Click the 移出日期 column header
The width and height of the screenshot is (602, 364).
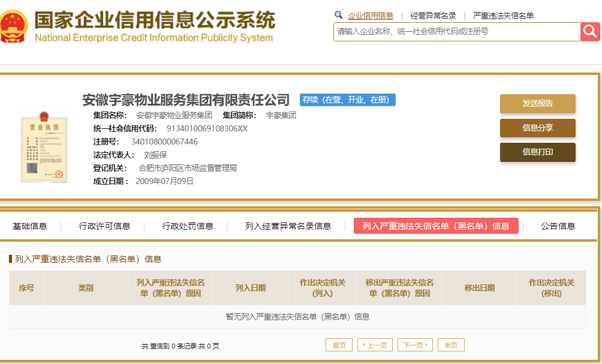[x=480, y=288]
